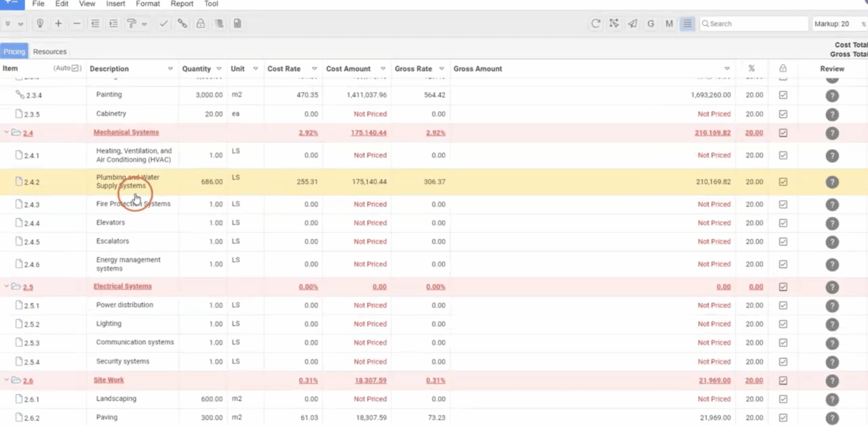Switch to the Resources tab

(50, 52)
